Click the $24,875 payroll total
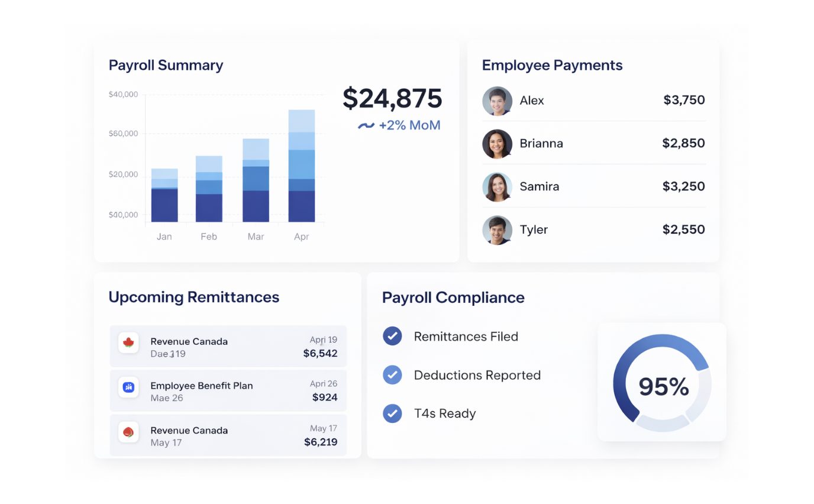This screenshot has width=814, height=504. (392, 98)
